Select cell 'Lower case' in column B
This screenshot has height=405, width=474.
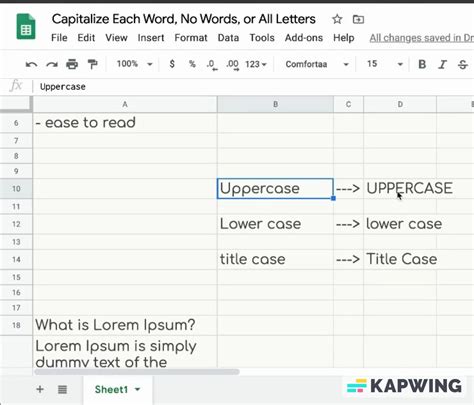click(x=275, y=224)
